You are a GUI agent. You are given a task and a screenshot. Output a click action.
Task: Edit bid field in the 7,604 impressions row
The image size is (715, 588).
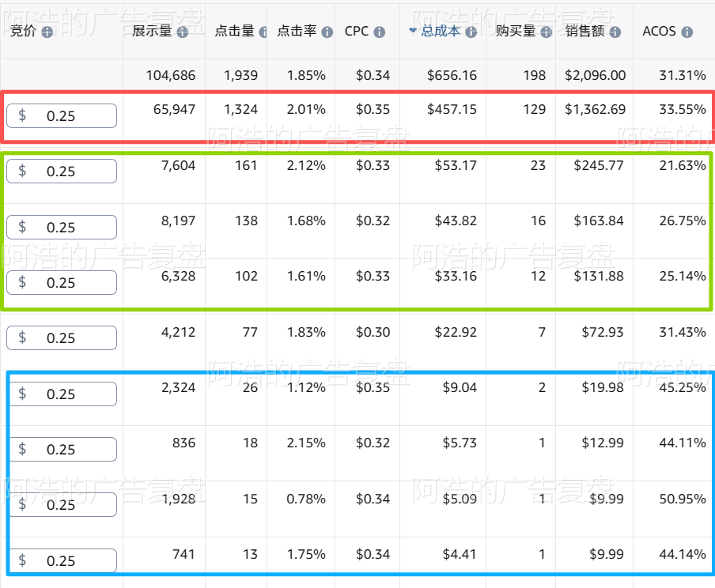point(62,171)
